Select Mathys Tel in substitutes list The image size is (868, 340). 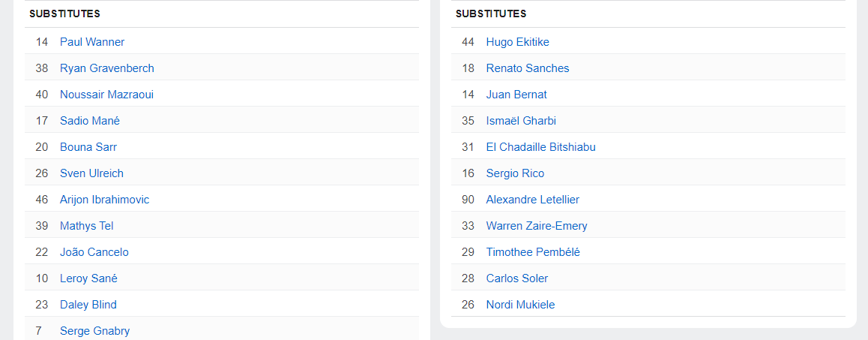86,226
